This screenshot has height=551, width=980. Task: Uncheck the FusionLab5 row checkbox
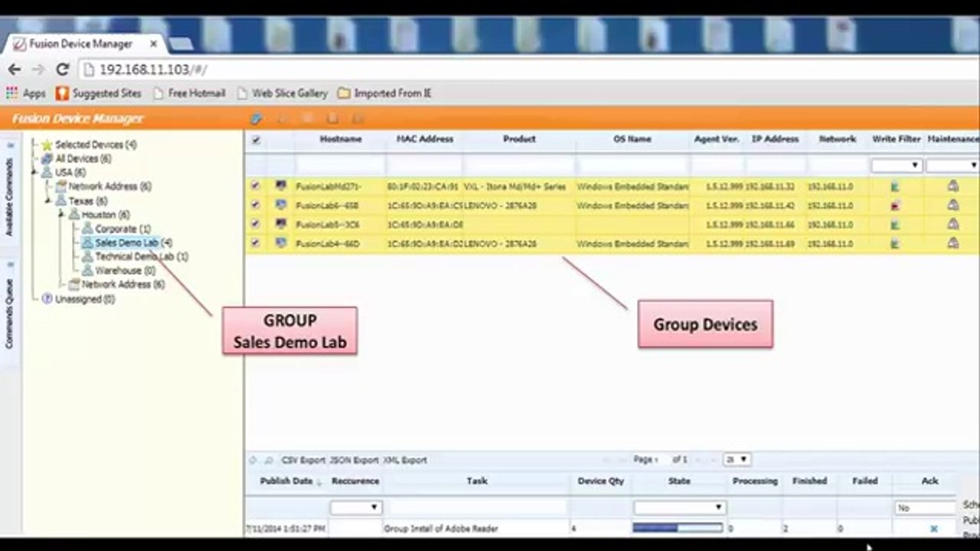256,224
